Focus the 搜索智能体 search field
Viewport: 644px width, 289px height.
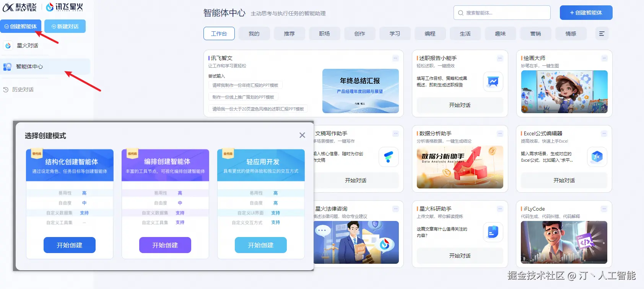click(x=502, y=13)
